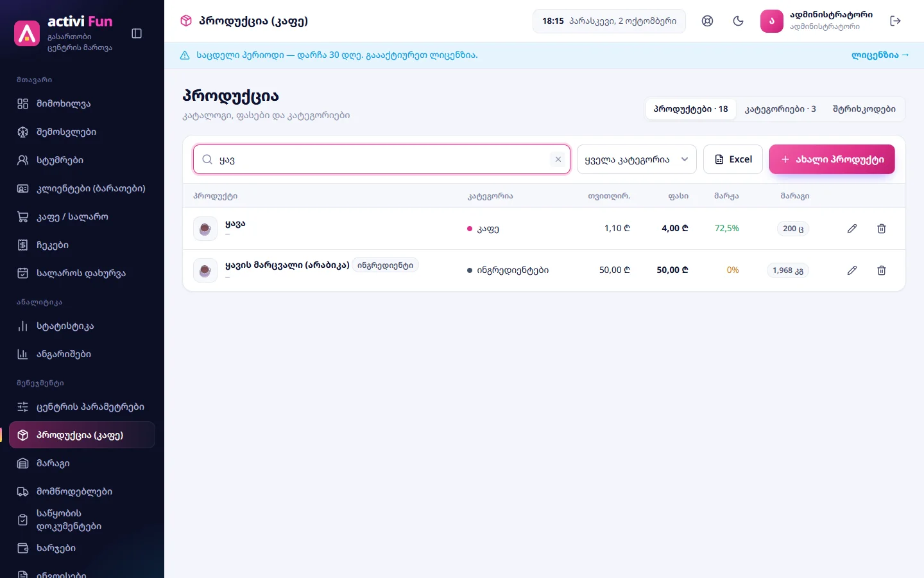
Task: Open შემოსვლები in the sidebar
Action: coord(82,132)
